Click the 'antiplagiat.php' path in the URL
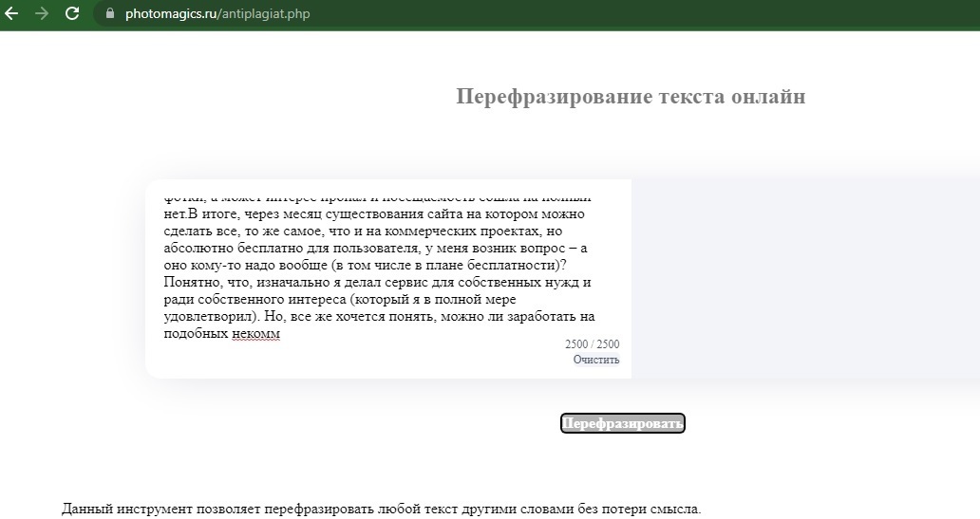This screenshot has width=980, height=519. tap(265, 14)
